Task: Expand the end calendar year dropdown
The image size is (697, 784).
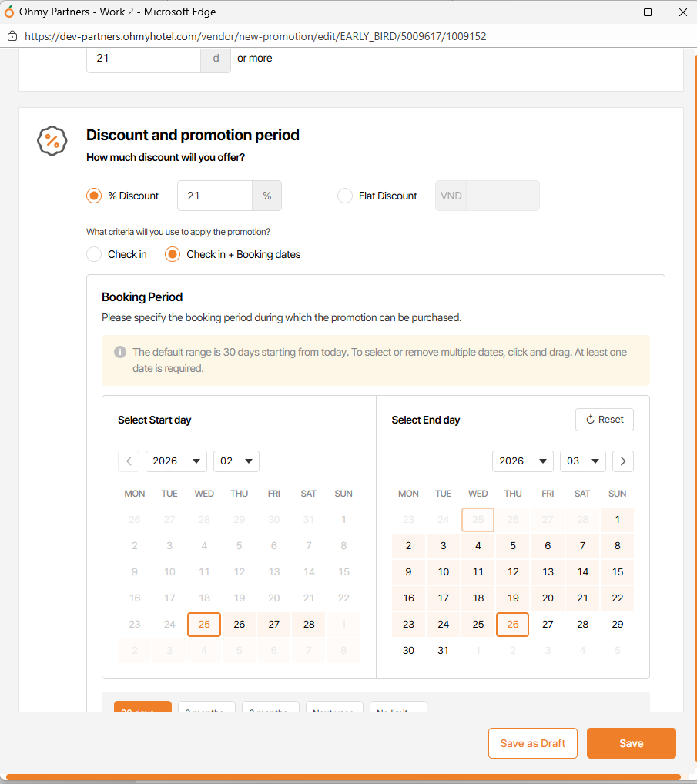Action: click(523, 461)
